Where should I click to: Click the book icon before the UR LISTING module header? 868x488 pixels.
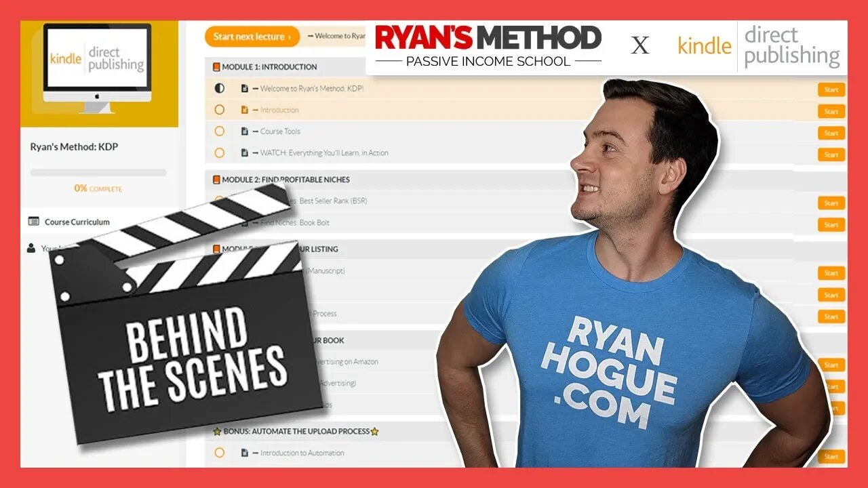pyautogui.click(x=216, y=249)
